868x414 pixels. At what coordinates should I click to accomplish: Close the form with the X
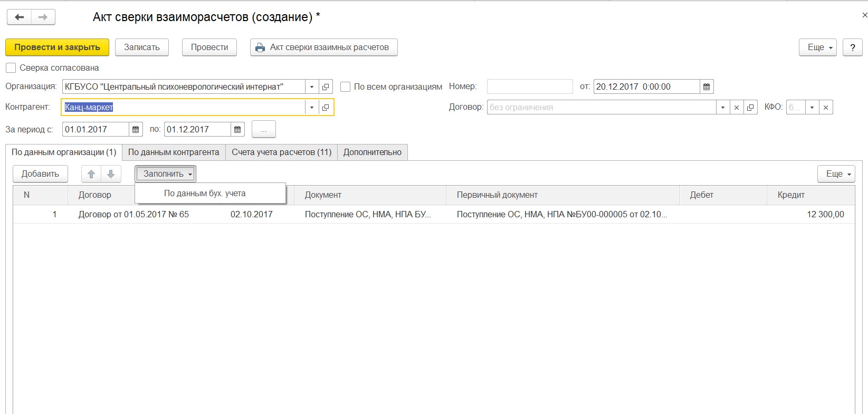tap(864, 16)
